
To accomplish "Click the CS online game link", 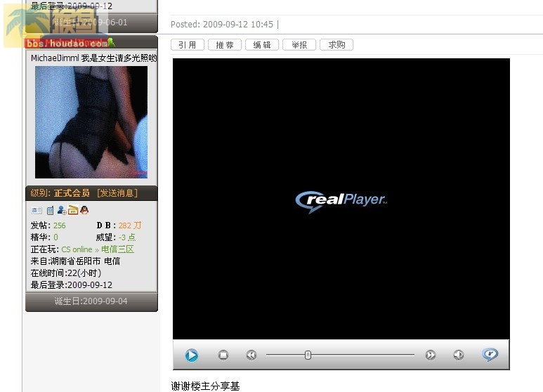I will pos(77,249).
